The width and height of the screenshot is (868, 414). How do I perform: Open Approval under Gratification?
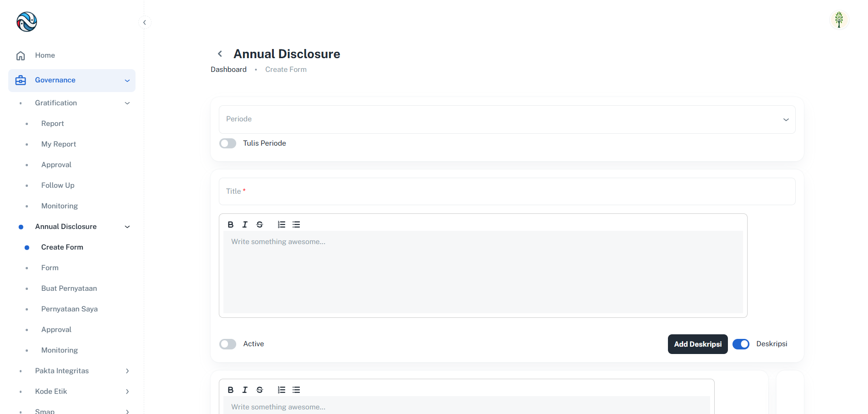(56, 165)
